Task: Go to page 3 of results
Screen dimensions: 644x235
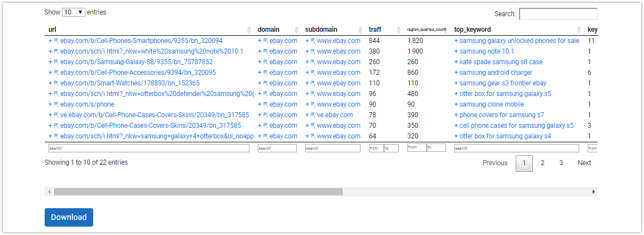Action: click(x=561, y=163)
